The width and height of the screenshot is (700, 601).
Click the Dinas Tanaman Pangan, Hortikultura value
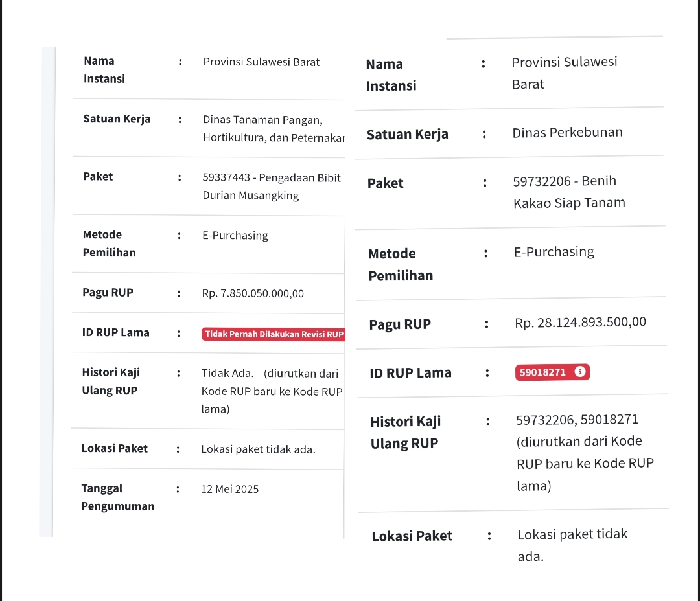[272, 128]
